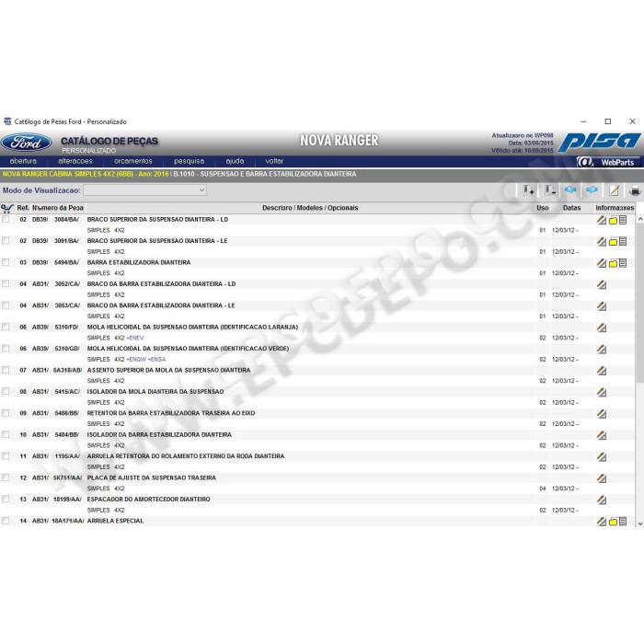Click scrollbar down arrow of parts list
The height and width of the screenshot is (644, 644).
tap(640, 523)
